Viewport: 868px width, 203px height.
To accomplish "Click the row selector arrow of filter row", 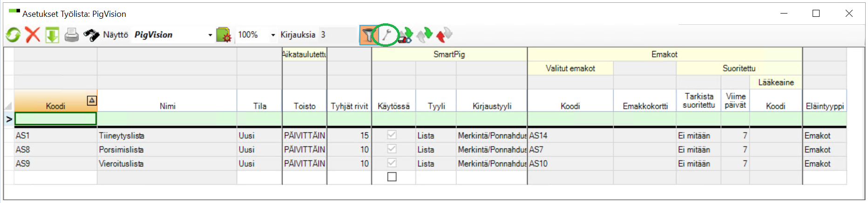I will [x=9, y=119].
